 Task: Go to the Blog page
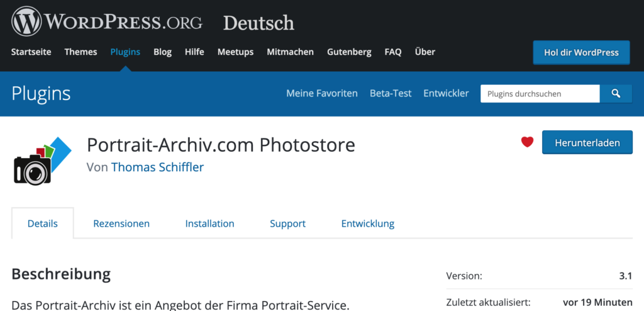(x=163, y=52)
